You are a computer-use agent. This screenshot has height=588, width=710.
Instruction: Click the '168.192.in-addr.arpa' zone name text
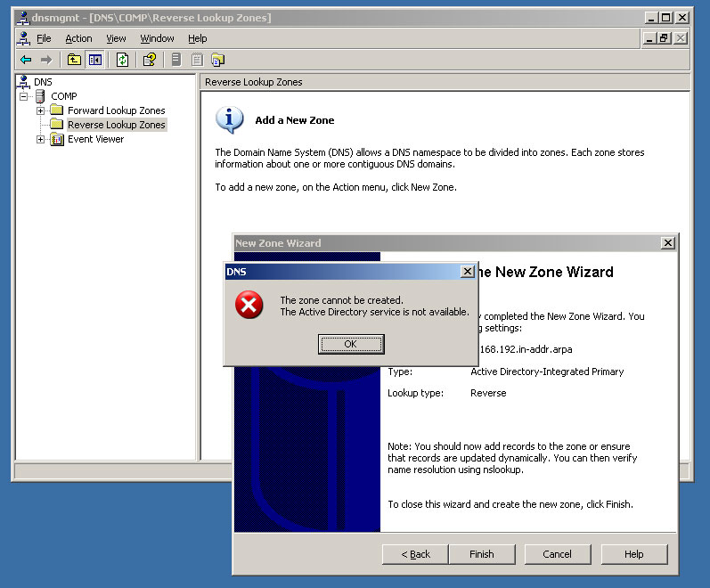click(x=526, y=349)
